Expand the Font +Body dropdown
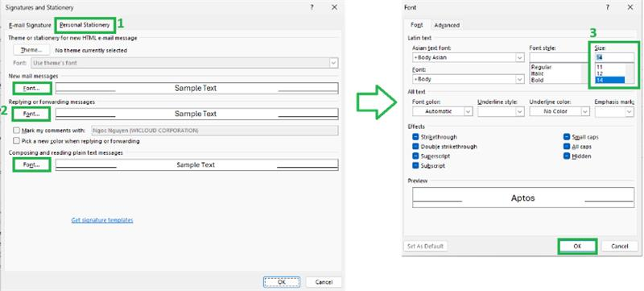 coord(520,79)
